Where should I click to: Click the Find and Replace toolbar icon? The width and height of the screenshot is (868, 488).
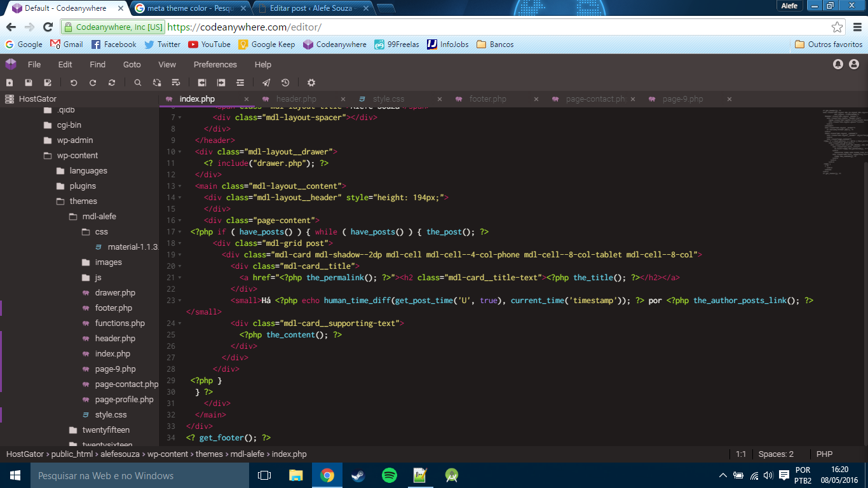pyautogui.click(x=157, y=83)
